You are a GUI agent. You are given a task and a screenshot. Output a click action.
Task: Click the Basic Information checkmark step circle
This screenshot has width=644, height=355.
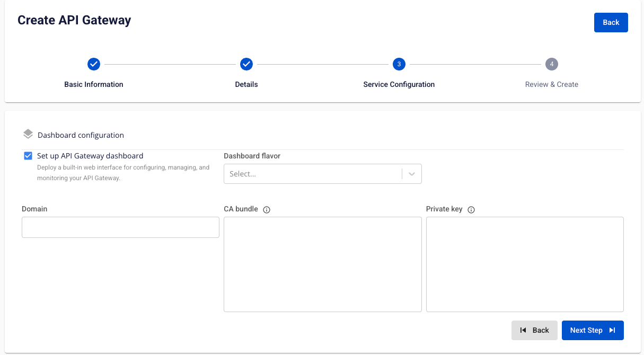click(x=94, y=64)
